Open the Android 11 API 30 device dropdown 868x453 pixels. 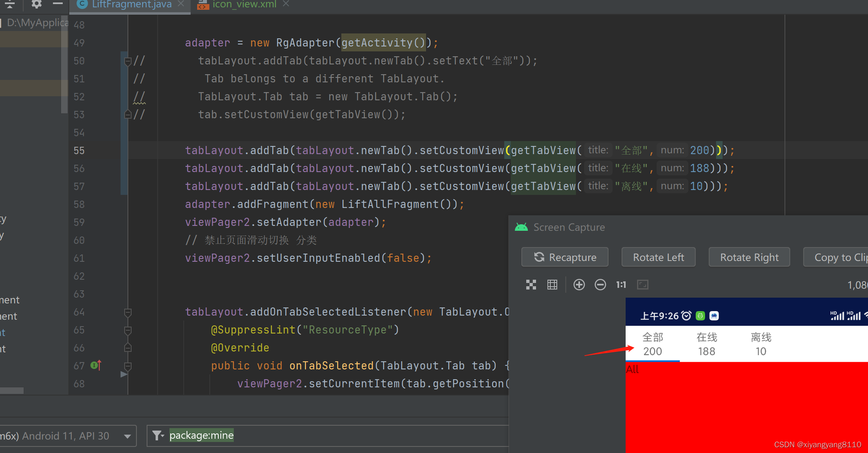pos(127,436)
